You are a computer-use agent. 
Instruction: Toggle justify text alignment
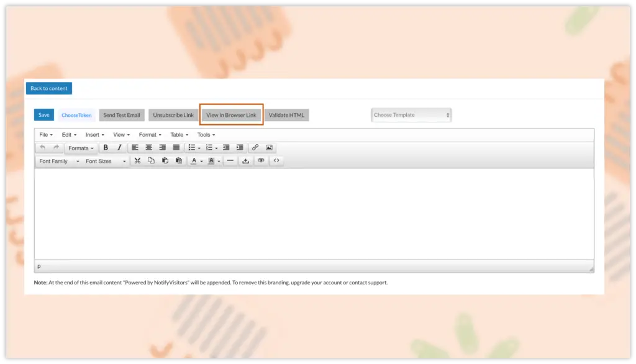[x=176, y=148]
